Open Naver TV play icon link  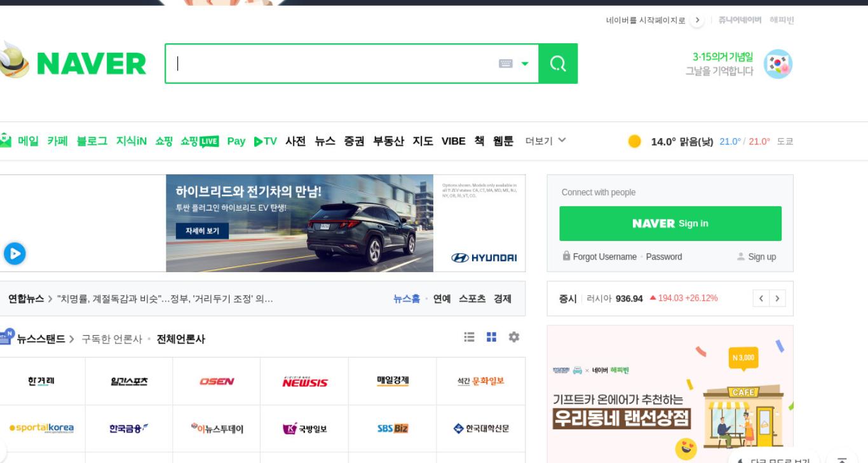click(x=266, y=141)
